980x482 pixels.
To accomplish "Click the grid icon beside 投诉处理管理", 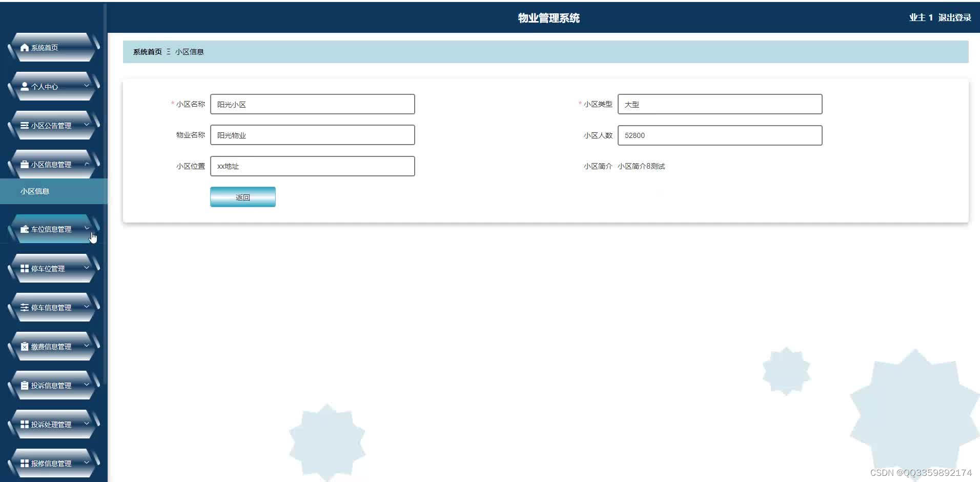I will [25, 425].
